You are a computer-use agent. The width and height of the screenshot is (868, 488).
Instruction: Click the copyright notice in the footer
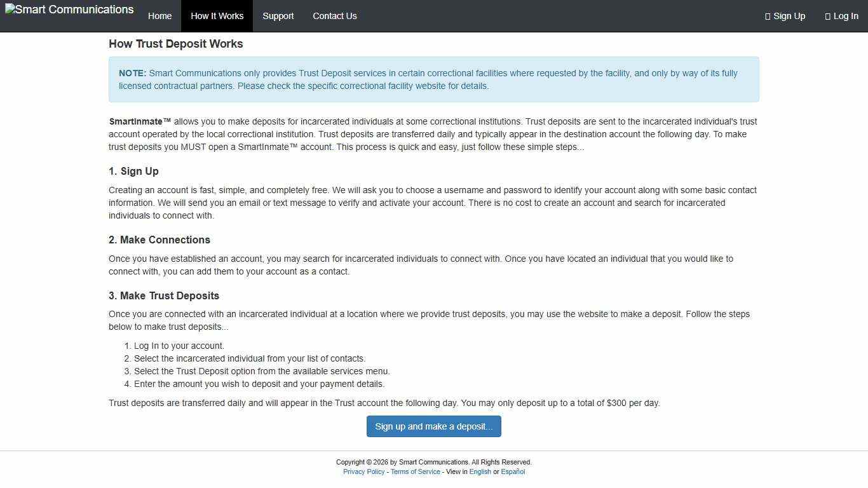click(433, 463)
